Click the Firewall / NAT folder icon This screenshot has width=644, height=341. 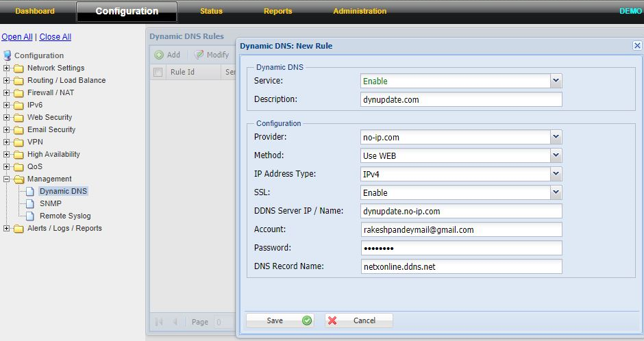pyautogui.click(x=18, y=93)
